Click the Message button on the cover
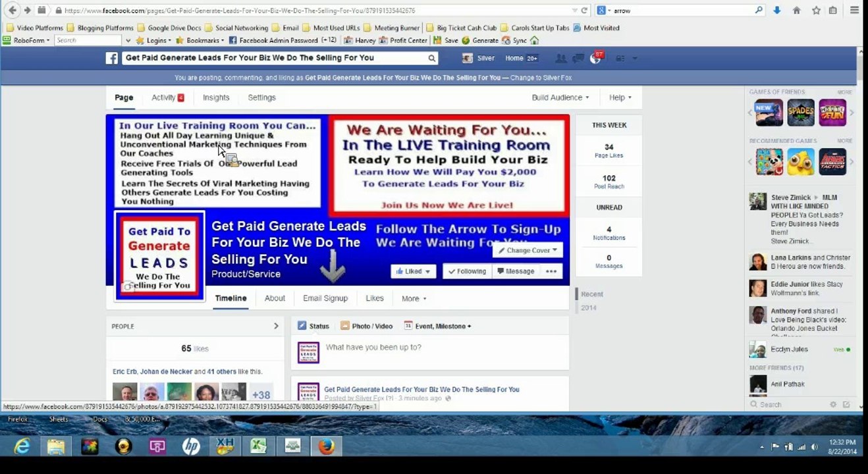The image size is (868, 474). [x=516, y=271]
